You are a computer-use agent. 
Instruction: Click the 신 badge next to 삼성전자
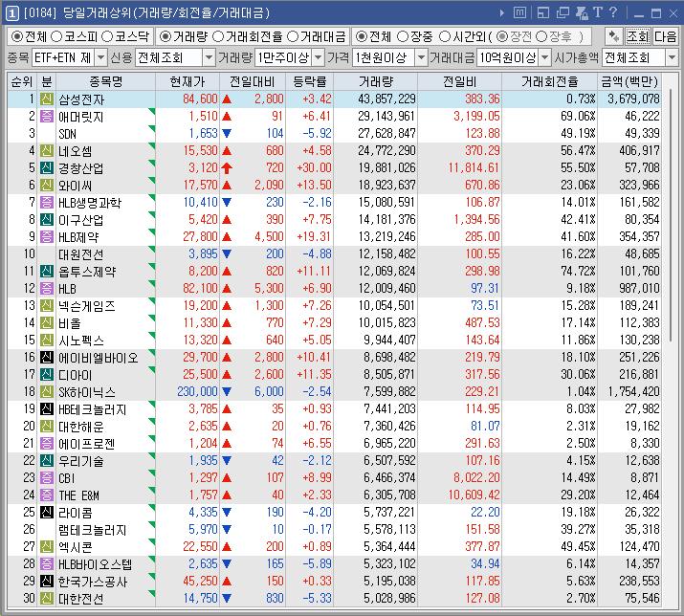click(x=47, y=99)
